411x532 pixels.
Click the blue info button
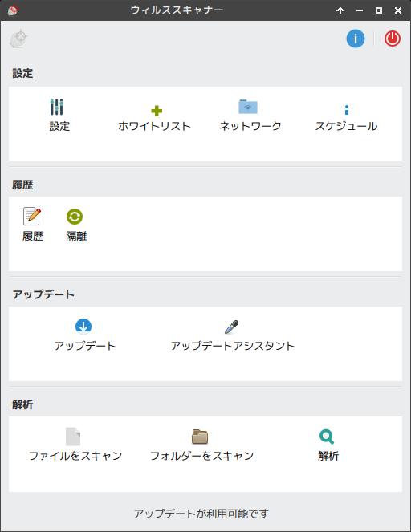(x=356, y=39)
